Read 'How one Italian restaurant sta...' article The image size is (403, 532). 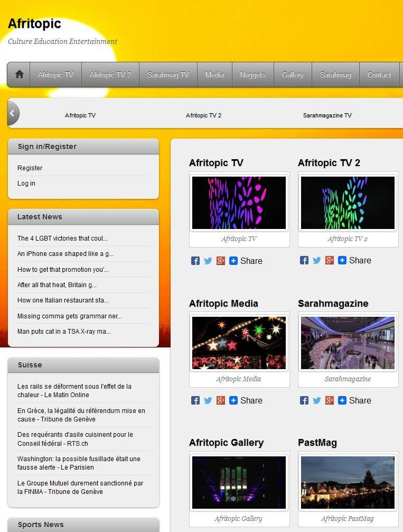(x=63, y=300)
